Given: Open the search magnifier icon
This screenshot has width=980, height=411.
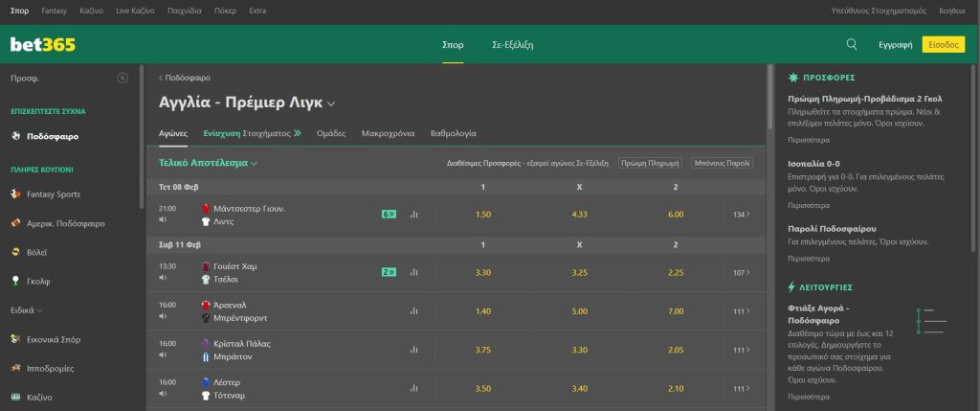Looking at the screenshot, I should pyautogui.click(x=851, y=44).
